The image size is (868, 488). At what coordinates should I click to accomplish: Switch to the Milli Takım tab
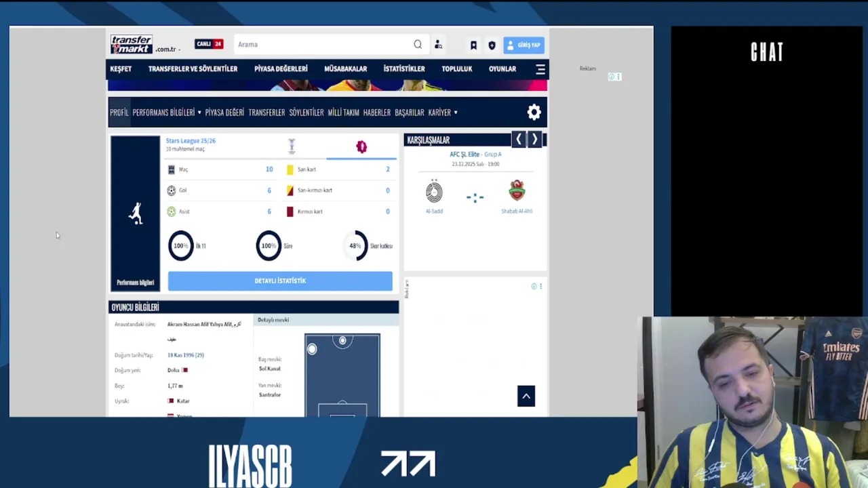pyautogui.click(x=343, y=113)
